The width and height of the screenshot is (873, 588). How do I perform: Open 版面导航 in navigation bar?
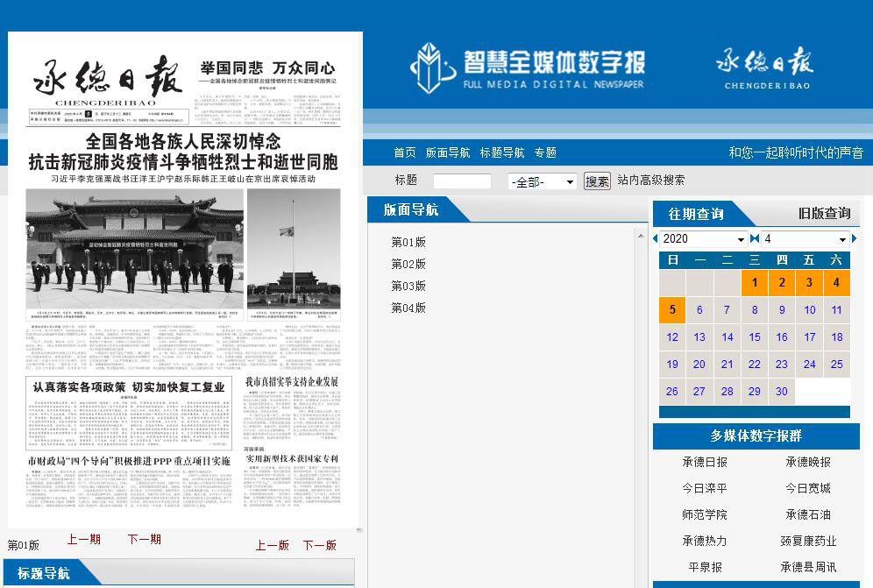(448, 152)
